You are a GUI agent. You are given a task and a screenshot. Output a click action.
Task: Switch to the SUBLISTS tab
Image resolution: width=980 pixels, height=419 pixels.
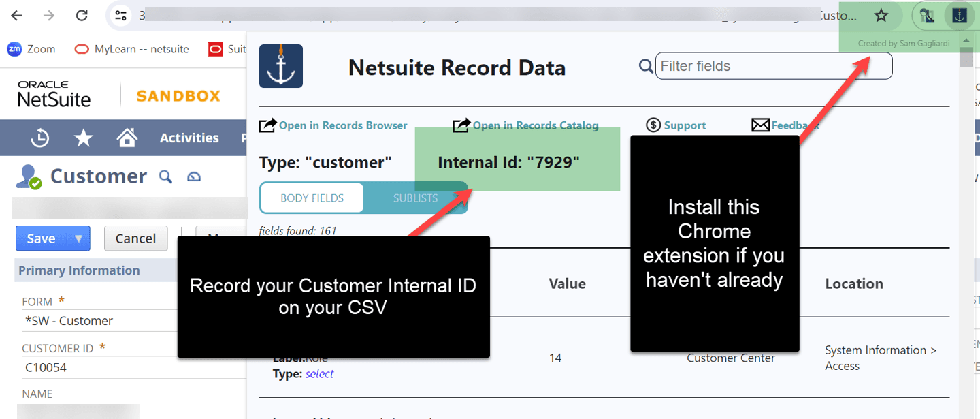pos(415,198)
